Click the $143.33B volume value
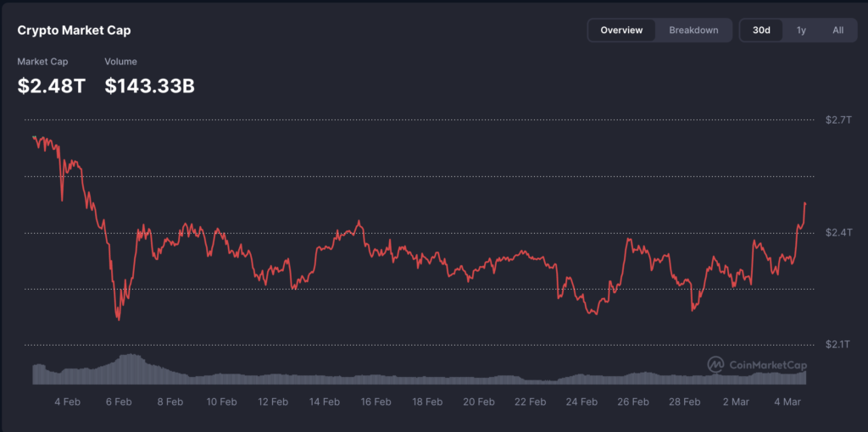The image size is (868, 432). 150,85
